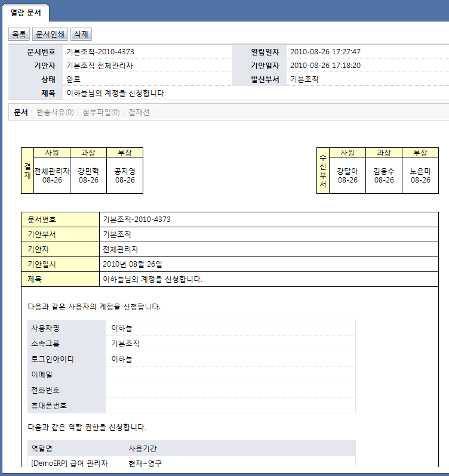Image resolution: width=449 pixels, height=476 pixels.
Task: Click the 삭제 delete button
Action: pos(81,35)
